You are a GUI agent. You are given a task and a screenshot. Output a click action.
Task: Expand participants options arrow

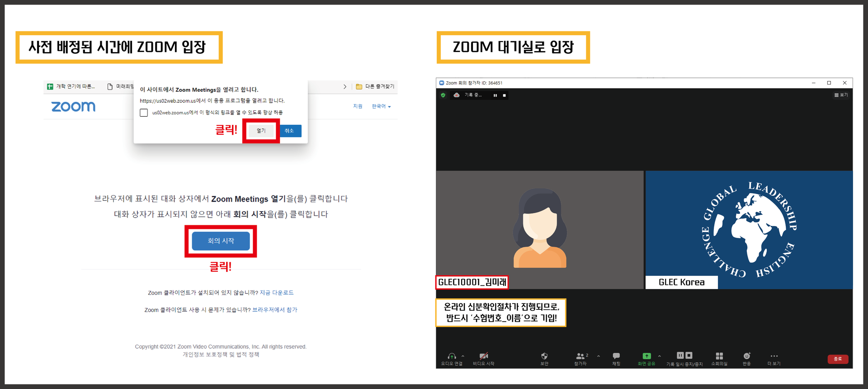[x=599, y=356]
